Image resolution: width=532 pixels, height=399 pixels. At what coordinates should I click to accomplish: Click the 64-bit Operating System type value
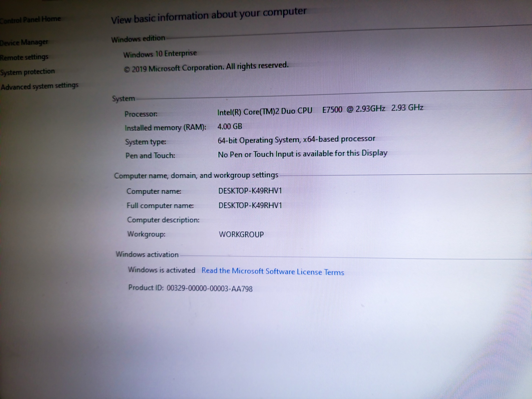coord(296,140)
